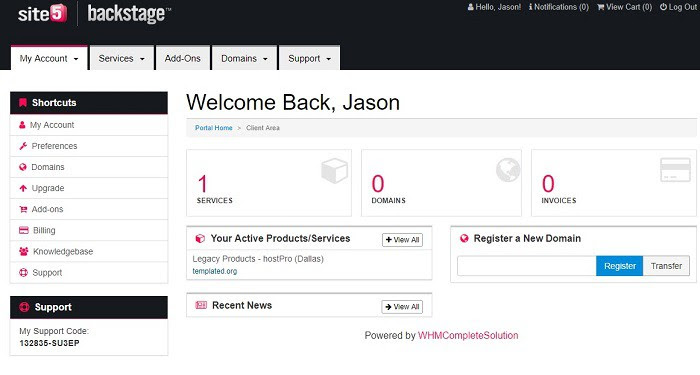
Task: Switch to the Add-Ons tab
Action: pos(183,58)
